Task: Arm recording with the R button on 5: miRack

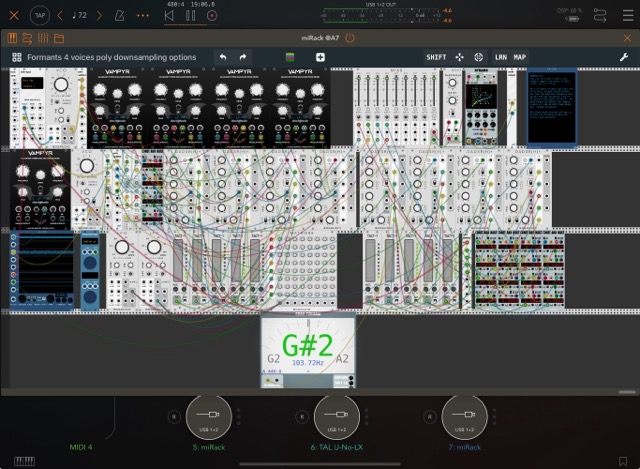Action: [176, 415]
